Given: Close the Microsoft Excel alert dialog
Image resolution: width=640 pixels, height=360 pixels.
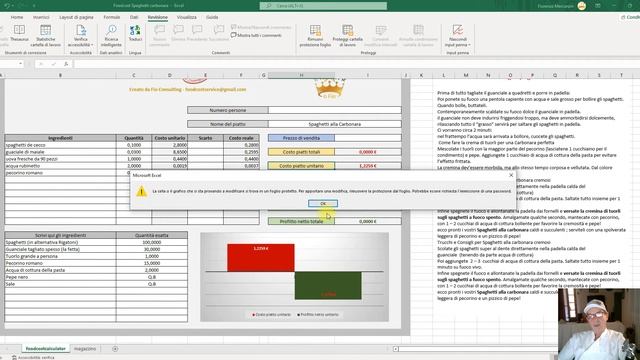Looking at the screenshot, I should (511, 175).
